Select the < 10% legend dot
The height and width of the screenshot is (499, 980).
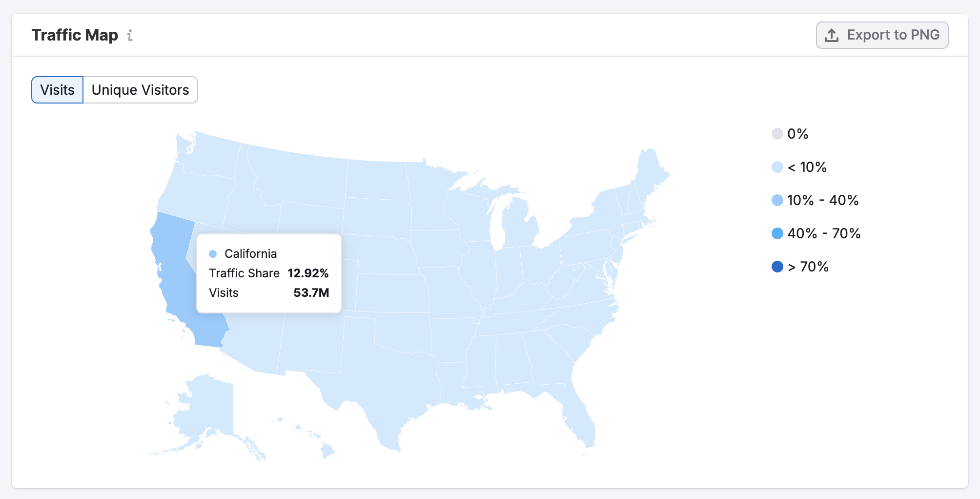click(x=777, y=166)
